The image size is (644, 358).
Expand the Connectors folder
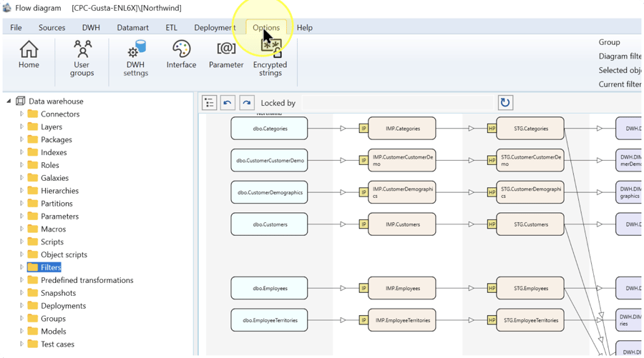tap(21, 114)
